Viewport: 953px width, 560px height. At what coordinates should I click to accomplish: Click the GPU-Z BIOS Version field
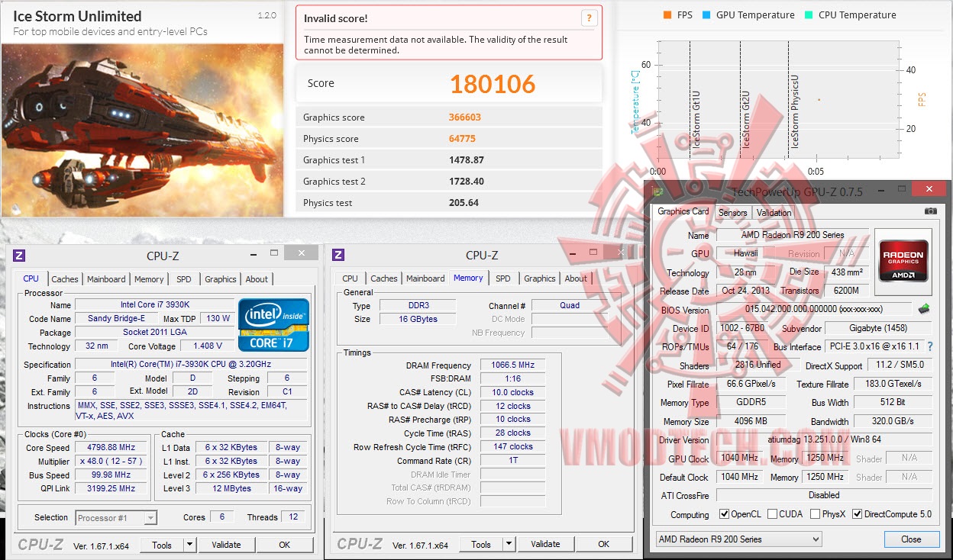(x=814, y=310)
